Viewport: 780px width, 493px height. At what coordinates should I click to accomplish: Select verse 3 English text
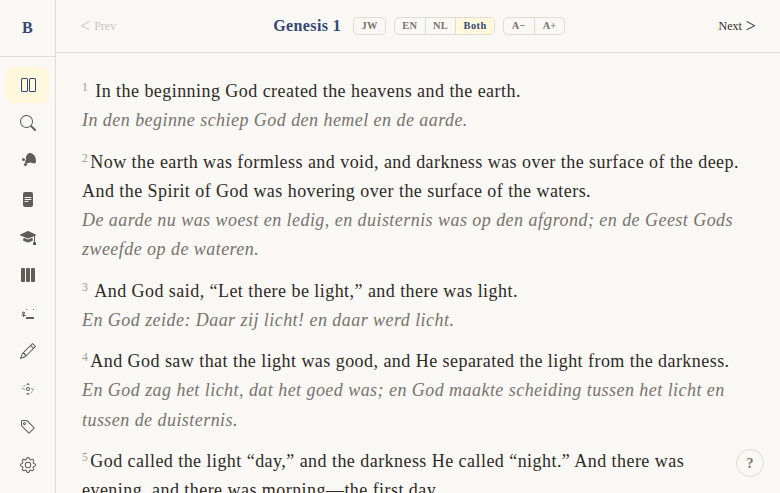[x=305, y=291]
